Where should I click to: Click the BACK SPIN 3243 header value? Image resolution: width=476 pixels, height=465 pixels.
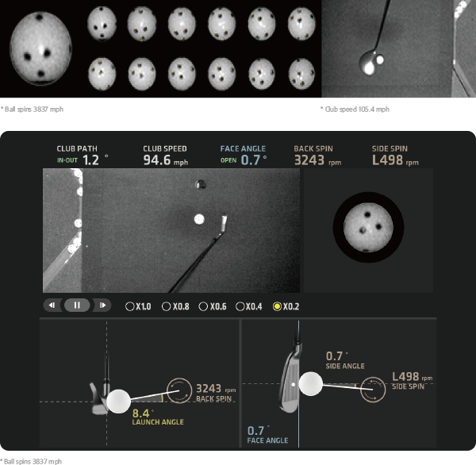coord(317,160)
